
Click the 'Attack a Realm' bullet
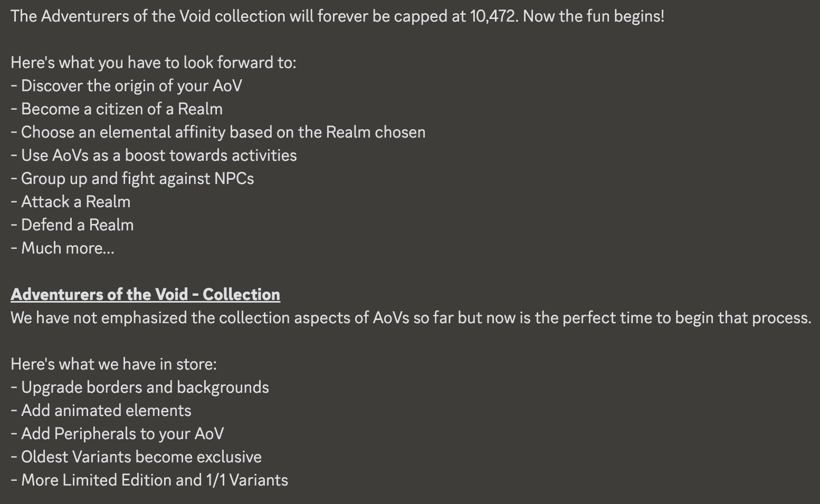point(70,201)
